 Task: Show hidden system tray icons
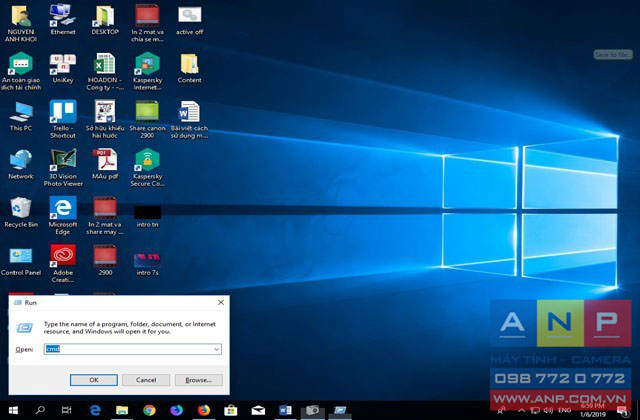[522, 410]
